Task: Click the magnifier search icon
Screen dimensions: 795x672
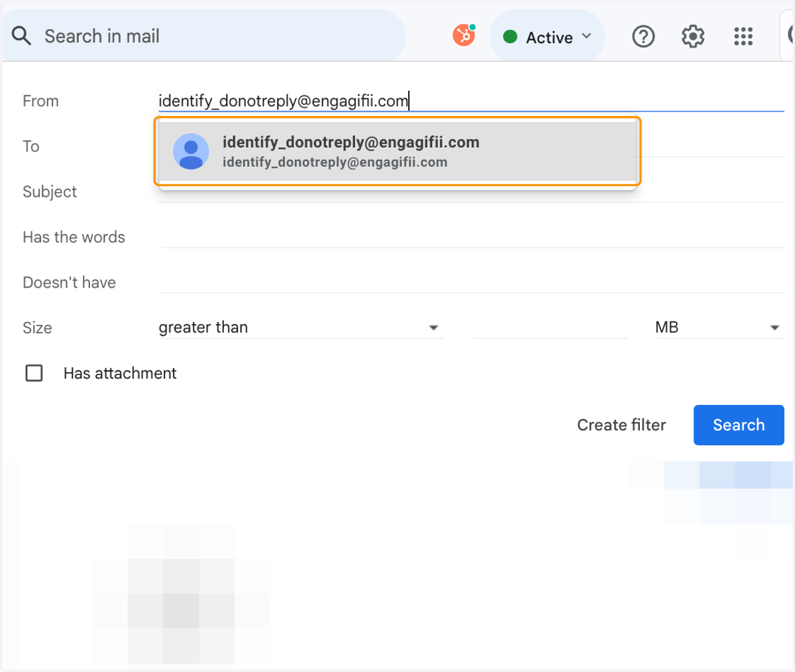Action: point(21,36)
